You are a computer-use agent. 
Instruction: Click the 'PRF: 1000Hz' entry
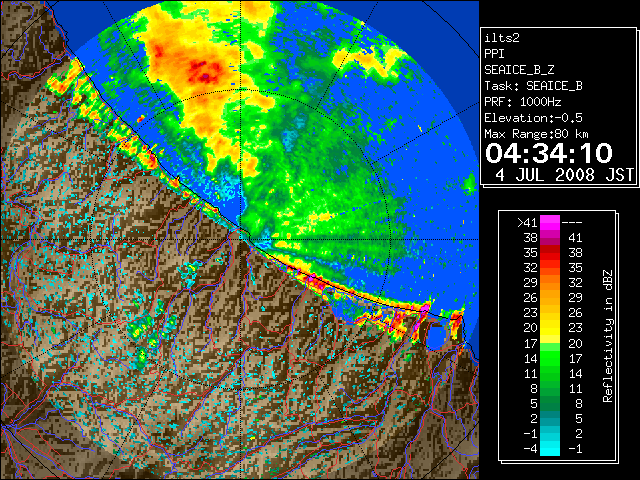point(523,102)
